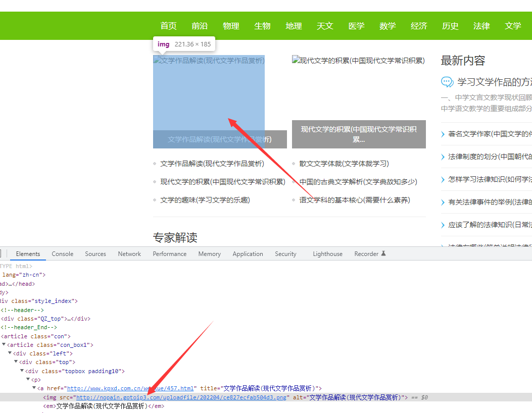Open 历史 from the top navigation menu
This screenshot has height=413, width=532.
pos(450,26)
